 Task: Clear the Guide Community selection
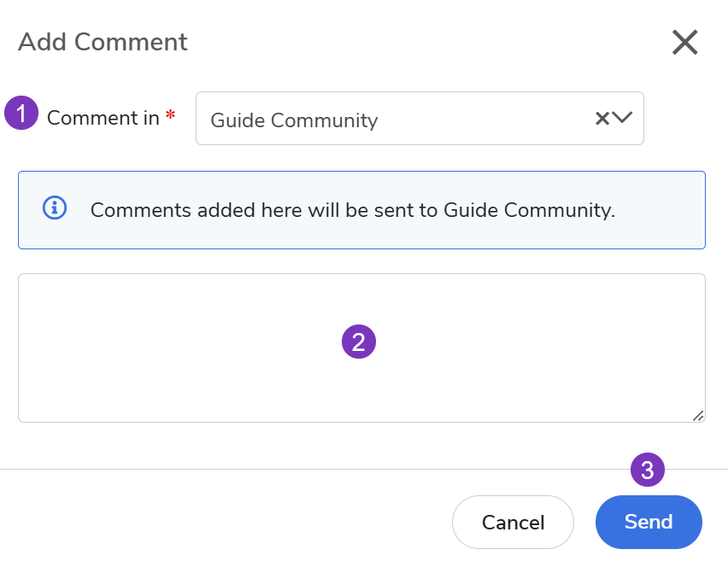click(x=602, y=119)
